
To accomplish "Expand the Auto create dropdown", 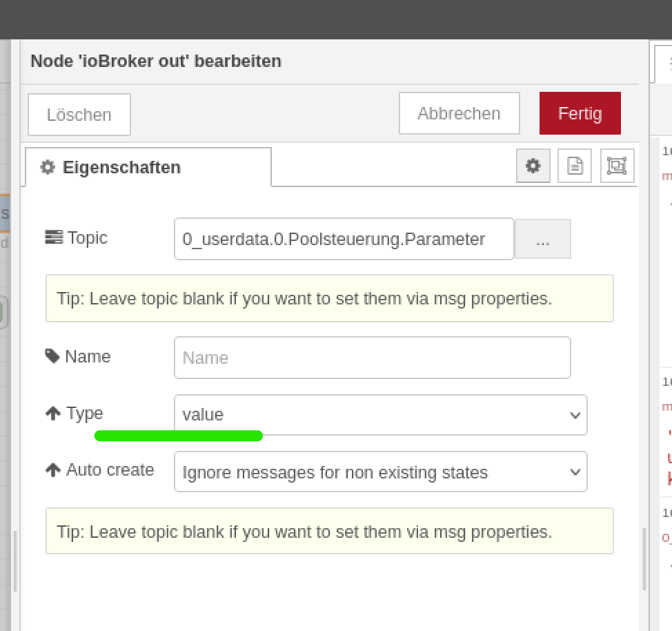I will [380, 472].
